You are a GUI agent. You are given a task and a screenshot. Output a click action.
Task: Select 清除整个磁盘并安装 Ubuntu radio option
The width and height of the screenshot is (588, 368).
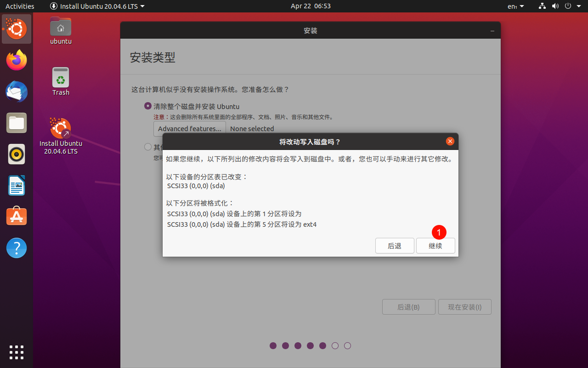click(x=148, y=106)
